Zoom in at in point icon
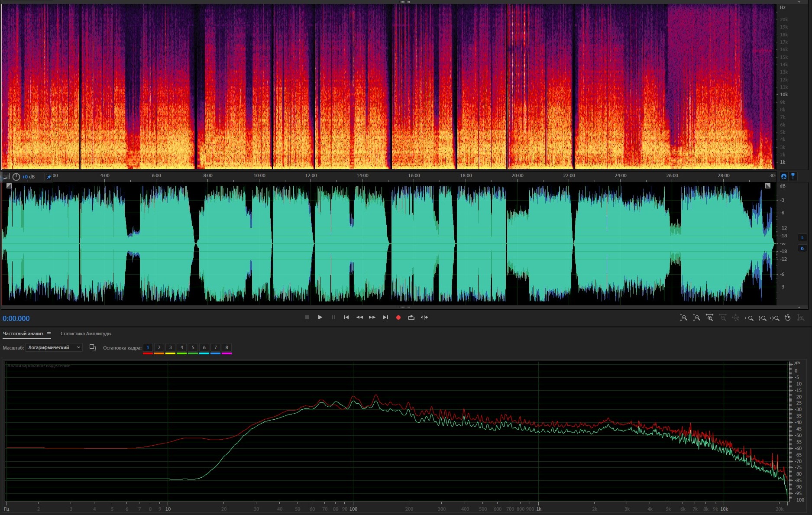Screen dimensions: 812x515 pos(749,318)
